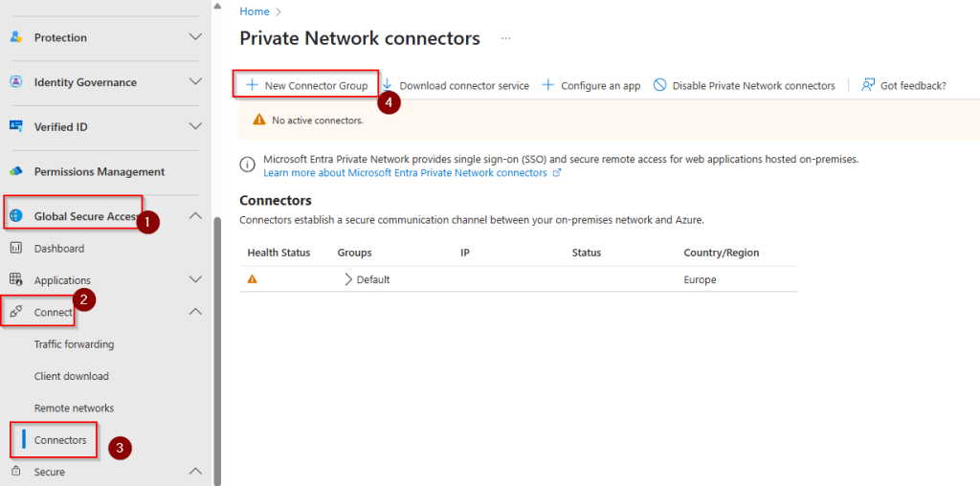Click New Connector Group button
The width and height of the screenshot is (980, 486).
tap(306, 85)
